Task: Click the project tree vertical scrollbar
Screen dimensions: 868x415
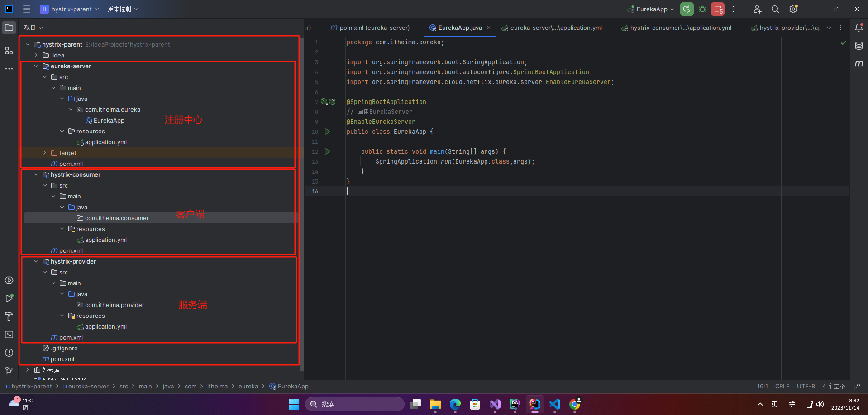Action: coord(302,203)
